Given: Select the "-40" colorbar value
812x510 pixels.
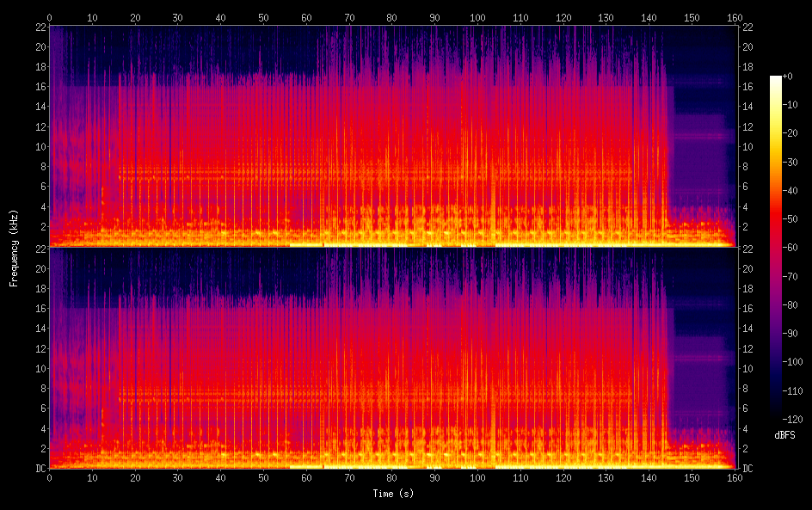Looking at the screenshot, I should click(x=790, y=191).
